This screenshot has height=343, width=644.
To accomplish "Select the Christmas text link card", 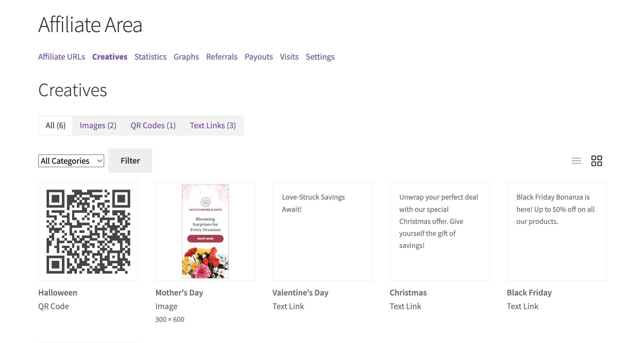I will [440, 231].
